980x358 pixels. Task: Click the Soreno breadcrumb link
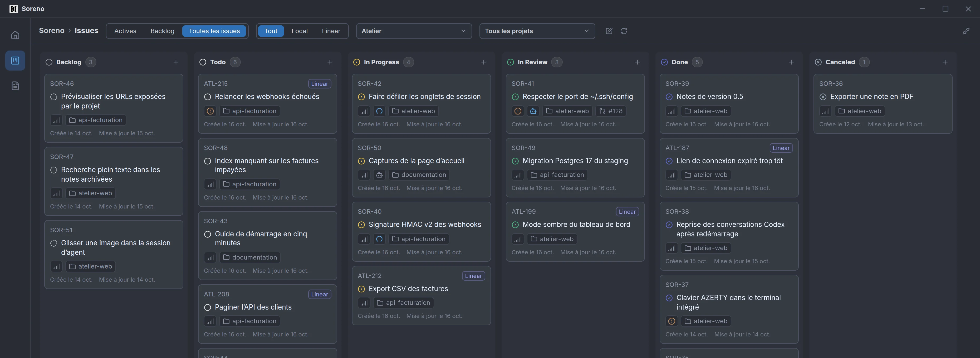coord(52,31)
